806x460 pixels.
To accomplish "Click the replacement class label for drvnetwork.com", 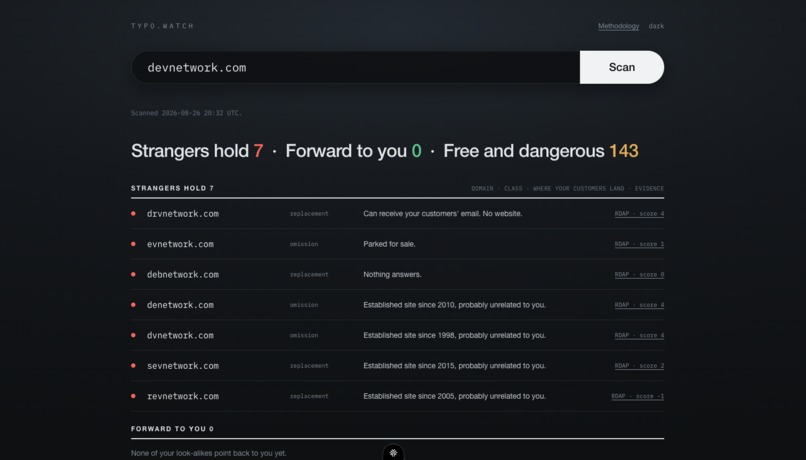I will point(309,214).
